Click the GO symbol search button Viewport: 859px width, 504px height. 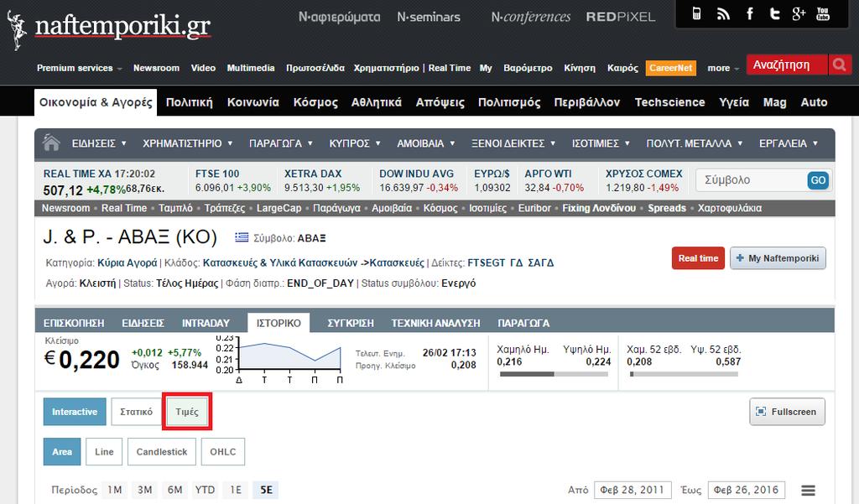point(818,180)
